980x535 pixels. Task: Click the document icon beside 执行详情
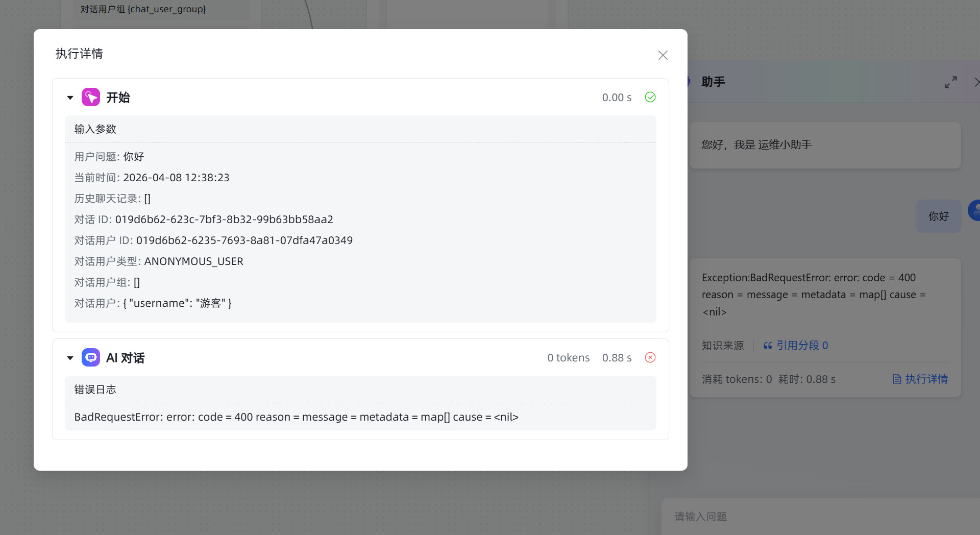[897, 379]
